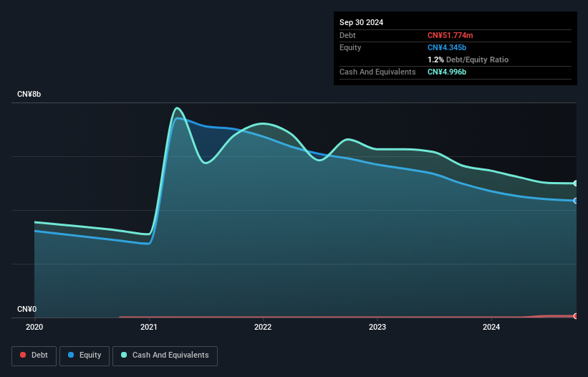Click the CN¥8b y-axis label
The image size is (588, 377).
[29, 94]
